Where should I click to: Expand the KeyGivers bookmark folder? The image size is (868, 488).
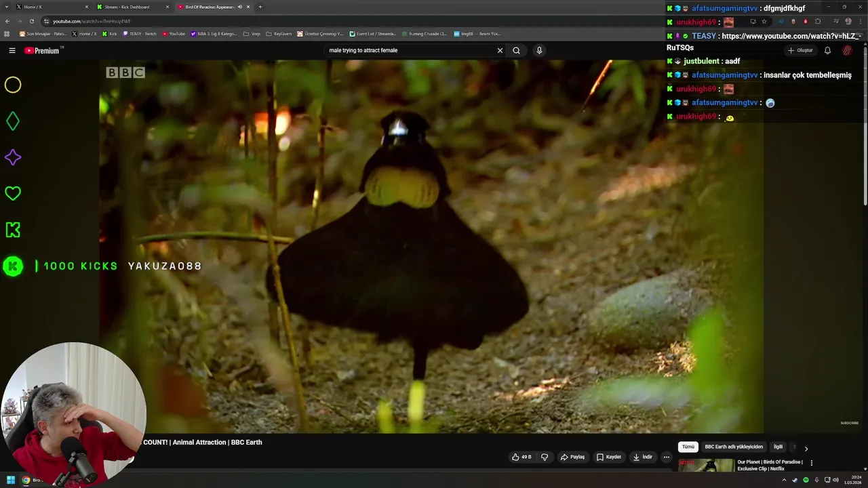279,33
